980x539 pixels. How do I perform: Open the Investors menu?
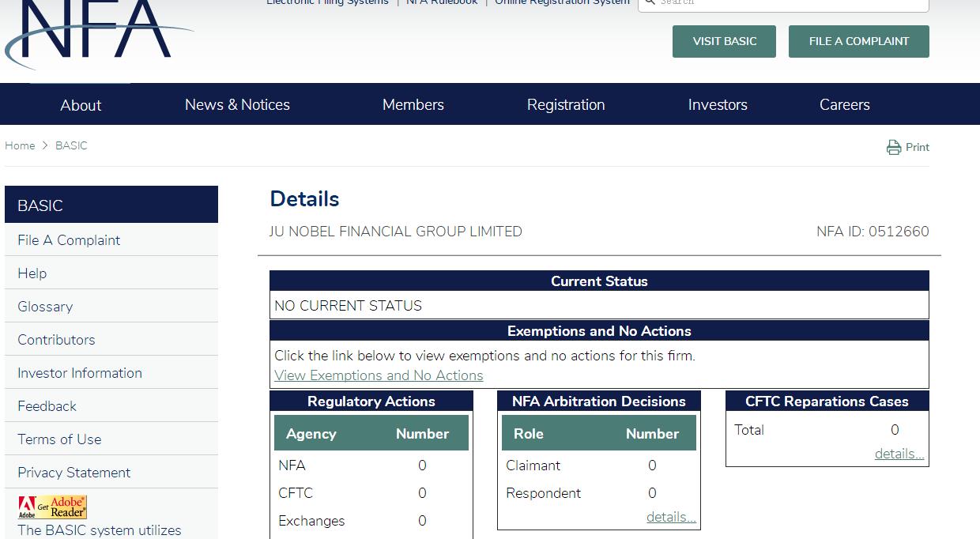click(718, 104)
